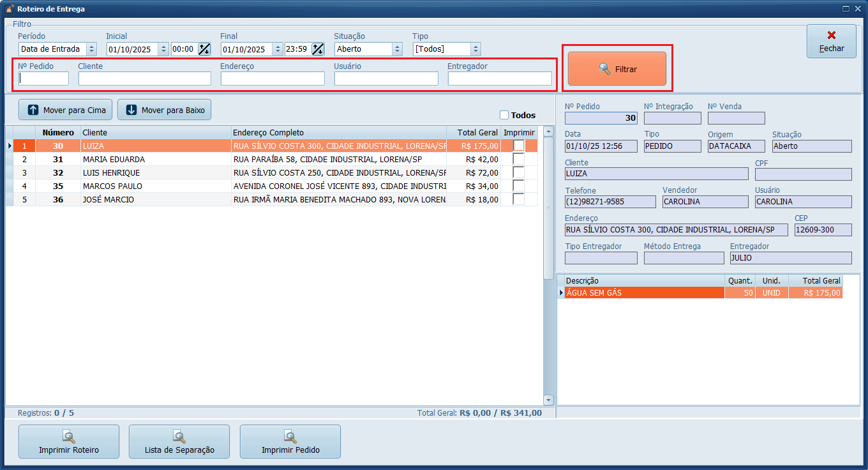The width and height of the screenshot is (868, 470).
Task: Tick Imprimir checkbox for MARCOS PAULO row
Action: tap(518, 186)
